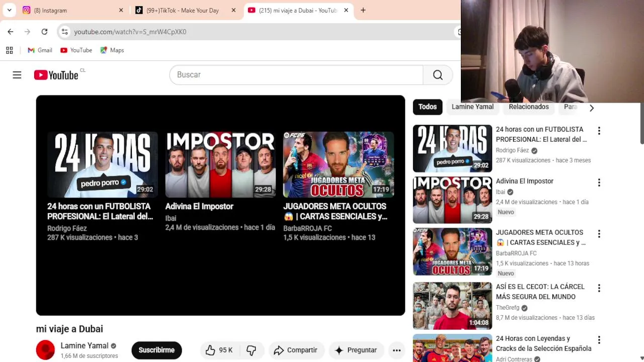
Task: Select the Lamine Yamal filter chip
Action: 472,107
